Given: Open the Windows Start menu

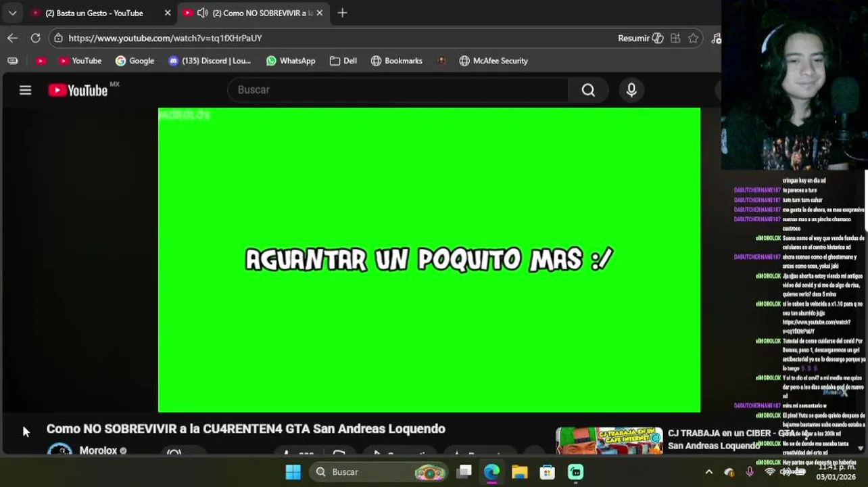Looking at the screenshot, I should pos(293,471).
